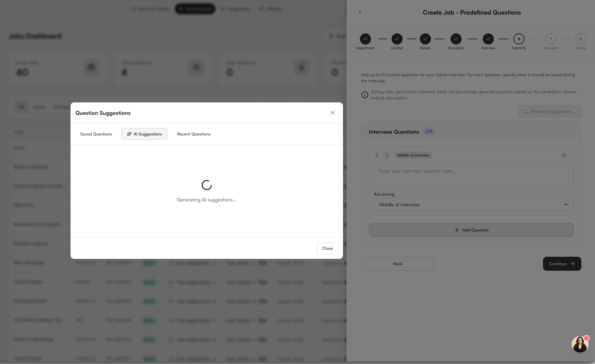Image resolution: width=595 pixels, height=364 pixels.
Task: Delete question 1 with trash icon
Action: coord(564,155)
